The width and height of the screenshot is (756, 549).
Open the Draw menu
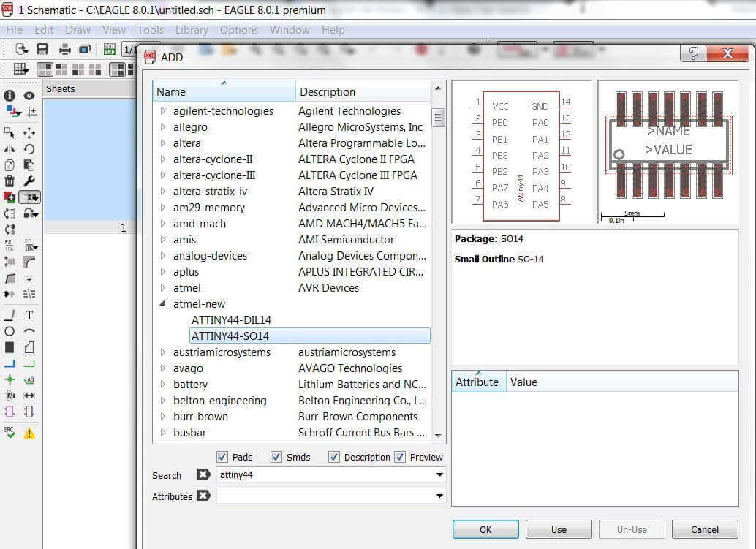(78, 30)
